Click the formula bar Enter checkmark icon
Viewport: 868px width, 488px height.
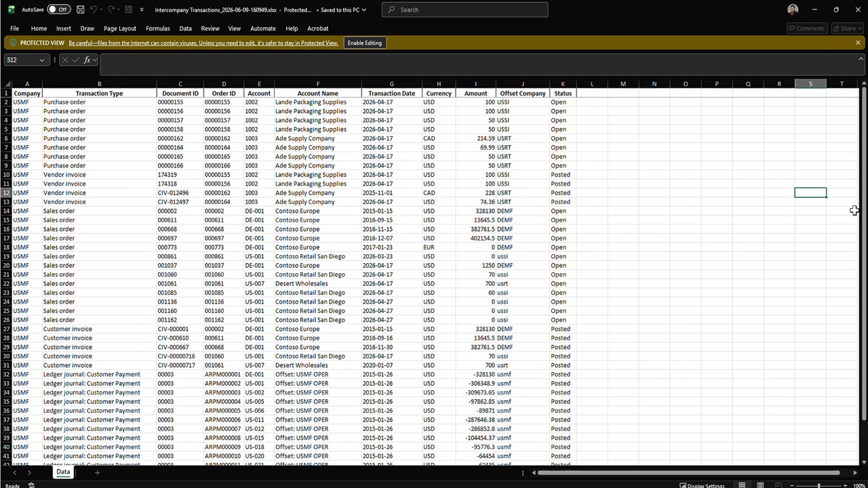tap(76, 60)
